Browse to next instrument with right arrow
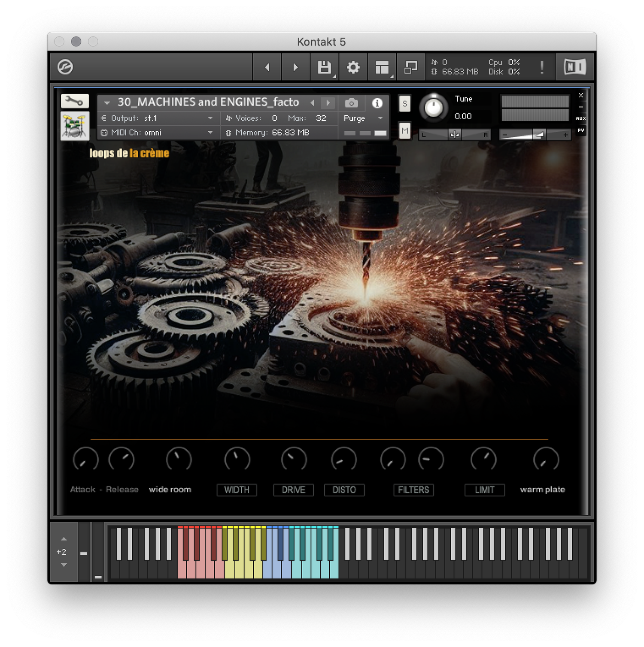This screenshot has height=647, width=644. click(x=328, y=103)
